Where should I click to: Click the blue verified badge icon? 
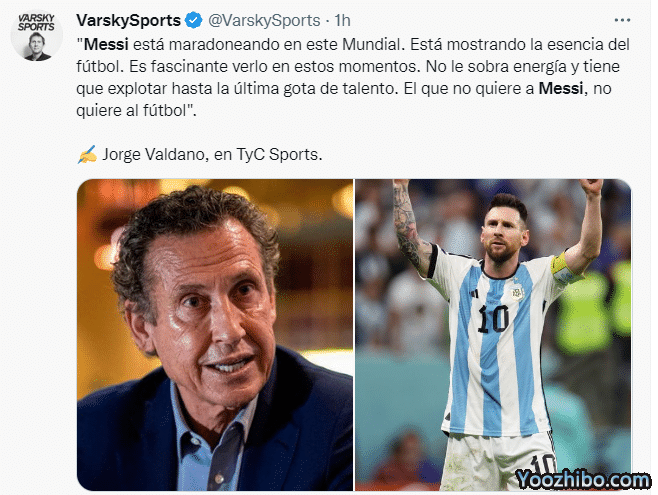pos(193,20)
